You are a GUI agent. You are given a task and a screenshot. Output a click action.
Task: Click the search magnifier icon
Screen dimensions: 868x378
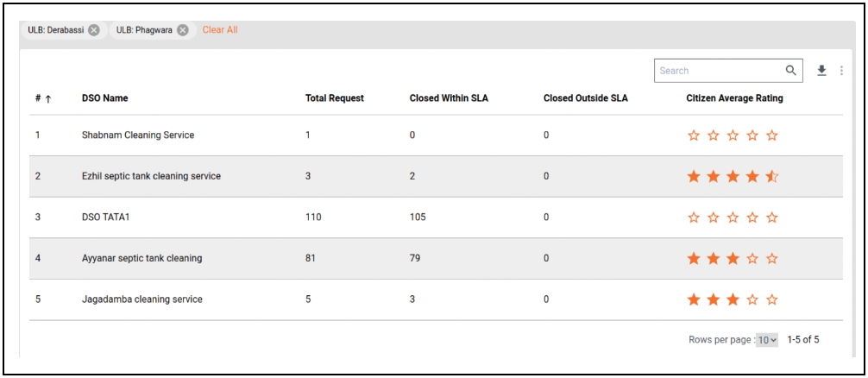pos(791,71)
